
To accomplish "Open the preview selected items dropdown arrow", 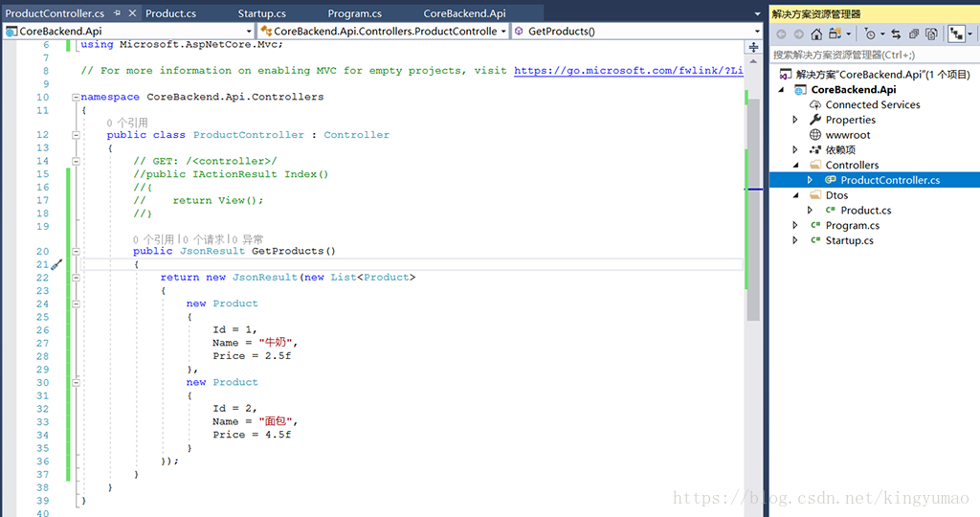I will pyautogui.click(x=969, y=34).
